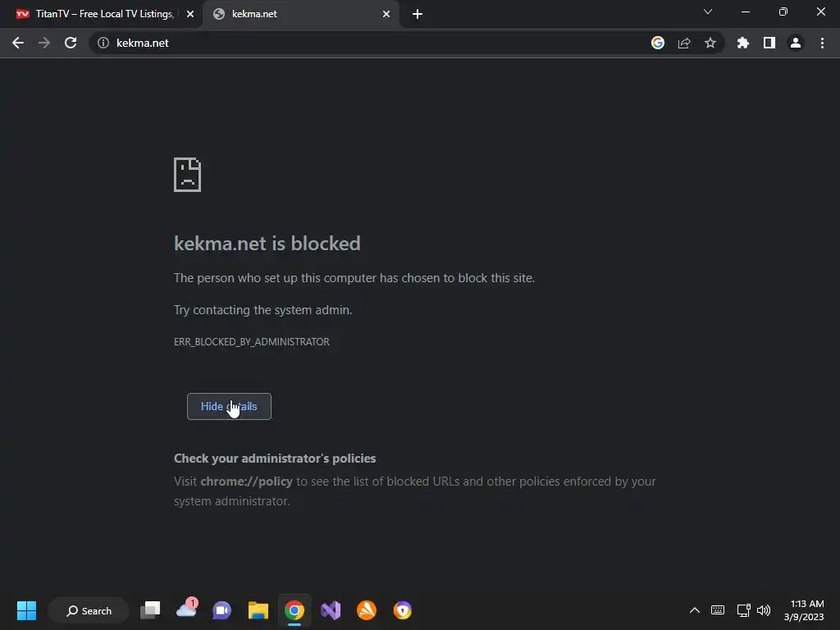
Task: Click the 'kekma.net is blocked' heading
Action: (x=267, y=244)
